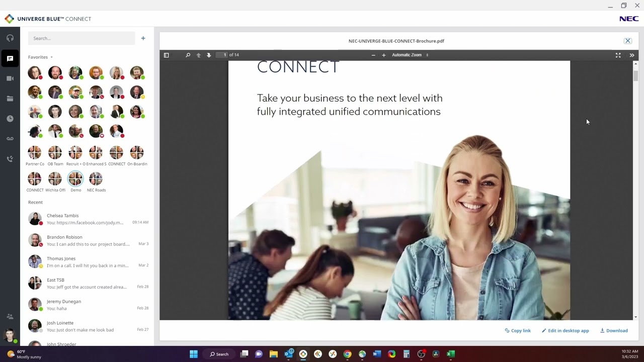This screenshot has width=644, height=362.
Task: Open the Windows Start menu
Action: pos(194,354)
